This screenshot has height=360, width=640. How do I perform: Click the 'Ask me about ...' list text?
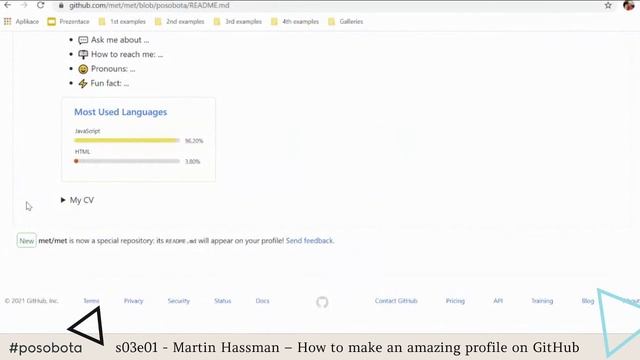coord(120,40)
